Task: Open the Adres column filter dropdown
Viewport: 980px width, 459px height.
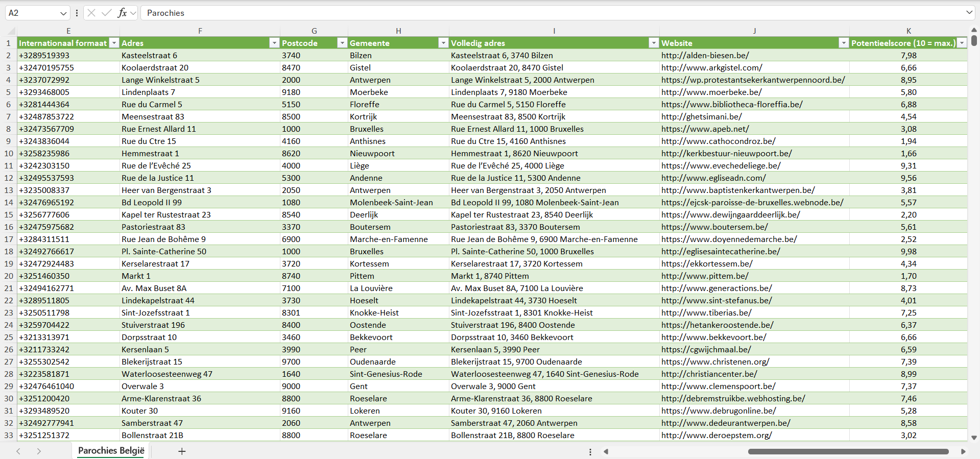Action: 274,43
